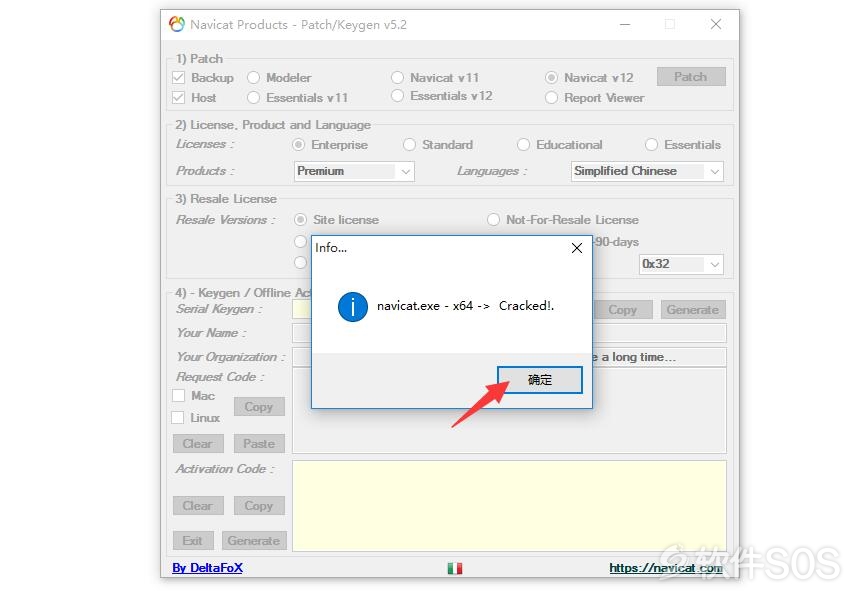Click the Paste button

(x=259, y=444)
